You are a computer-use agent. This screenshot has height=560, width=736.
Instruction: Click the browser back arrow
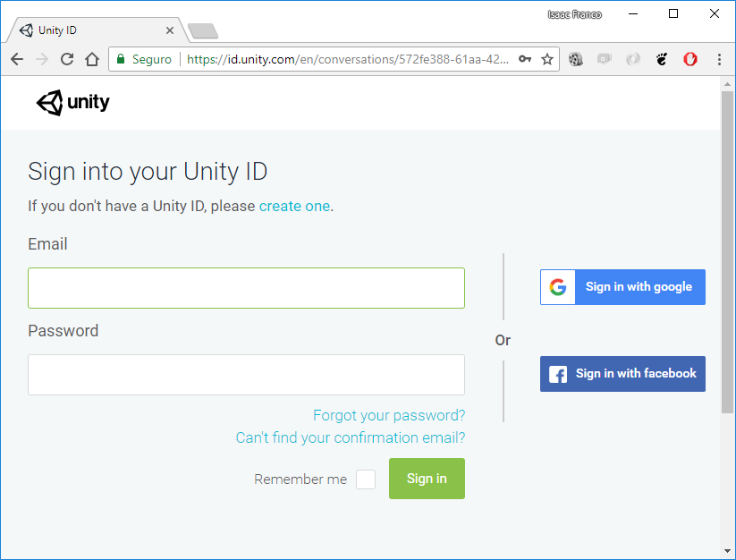pyautogui.click(x=17, y=59)
